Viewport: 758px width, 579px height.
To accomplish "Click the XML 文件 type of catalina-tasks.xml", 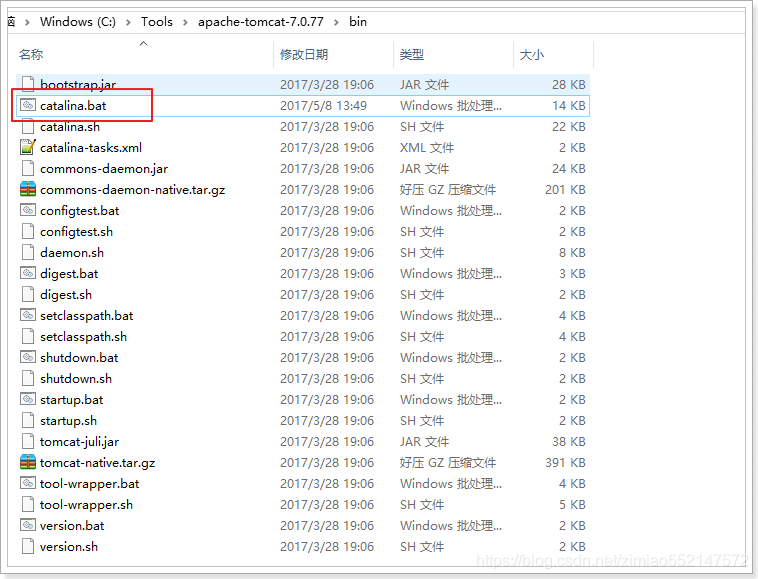I will (x=427, y=147).
